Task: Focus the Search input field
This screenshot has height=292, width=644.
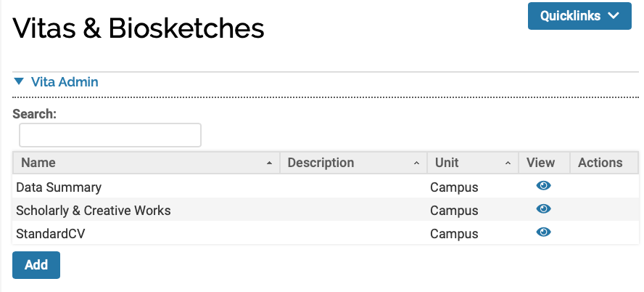Action: pos(110,135)
